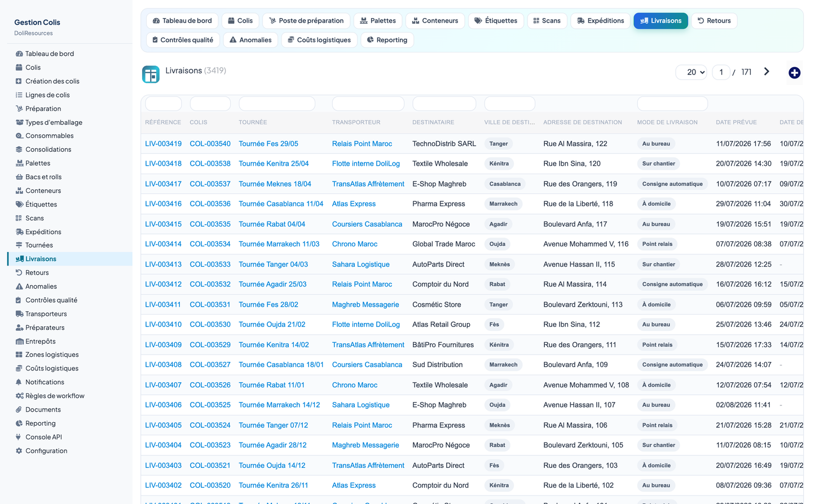This screenshot has width=815, height=504.
Task: Click the Retours undo icon in sidebar
Action: [19, 273]
